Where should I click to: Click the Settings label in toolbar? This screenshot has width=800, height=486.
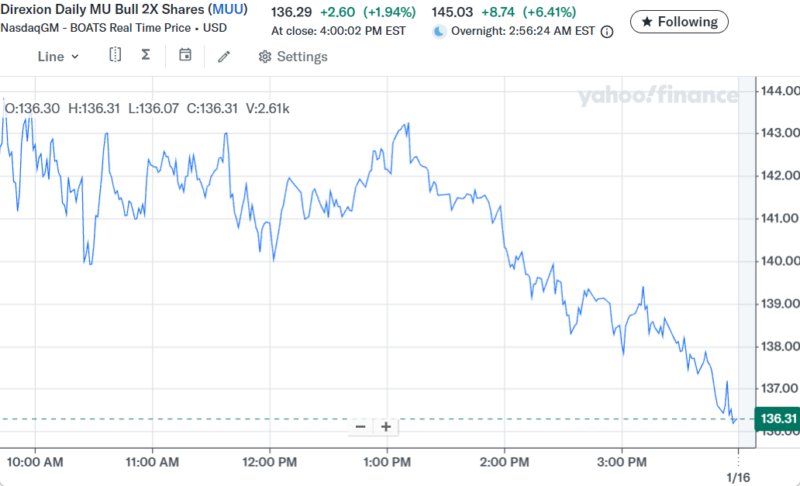click(x=301, y=57)
